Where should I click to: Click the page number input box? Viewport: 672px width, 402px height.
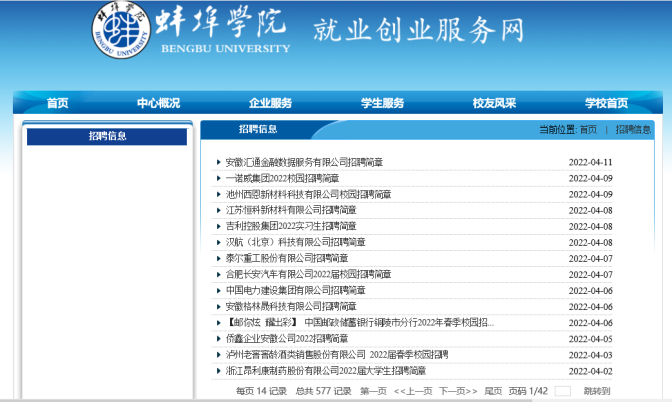pos(562,390)
